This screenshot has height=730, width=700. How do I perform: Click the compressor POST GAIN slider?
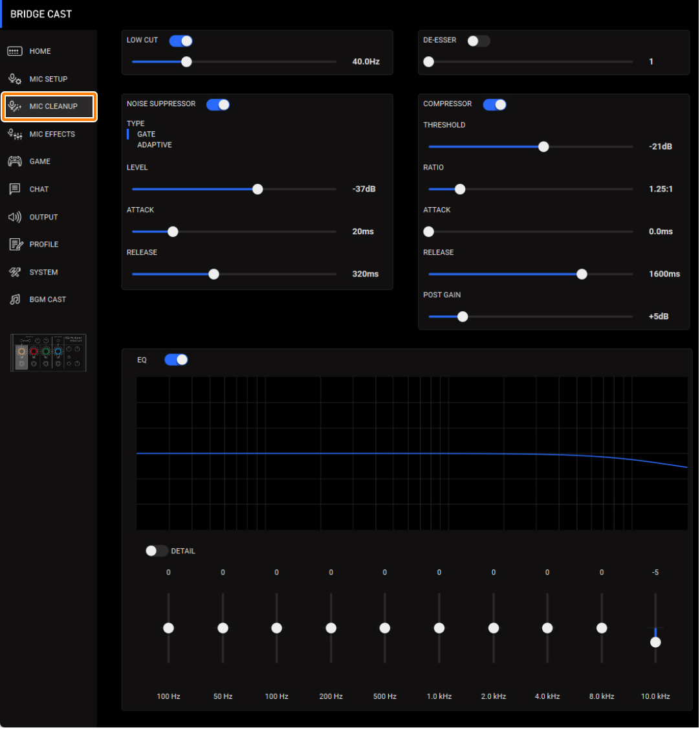[530, 318]
